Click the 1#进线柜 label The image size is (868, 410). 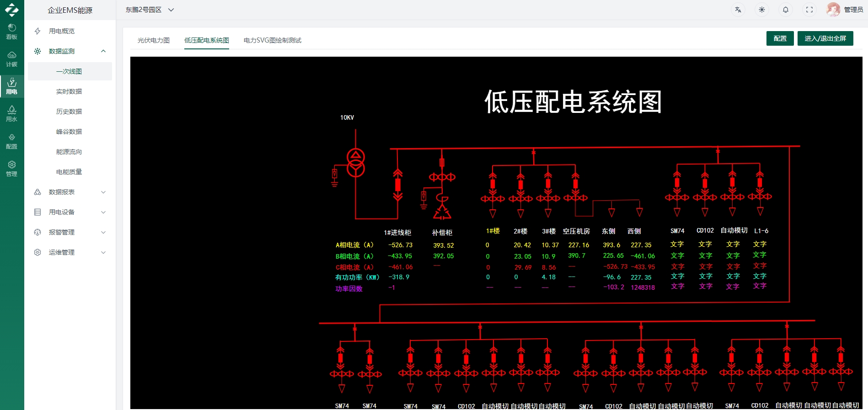point(397,232)
